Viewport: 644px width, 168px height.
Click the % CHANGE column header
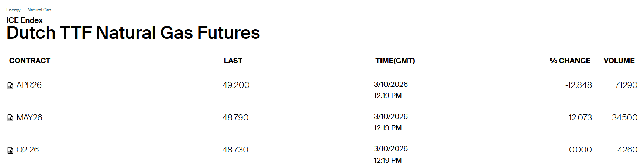[570, 61]
